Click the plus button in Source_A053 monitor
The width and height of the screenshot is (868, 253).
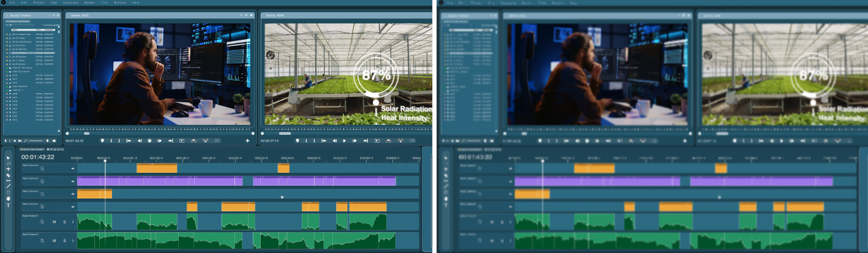pyautogui.click(x=247, y=141)
